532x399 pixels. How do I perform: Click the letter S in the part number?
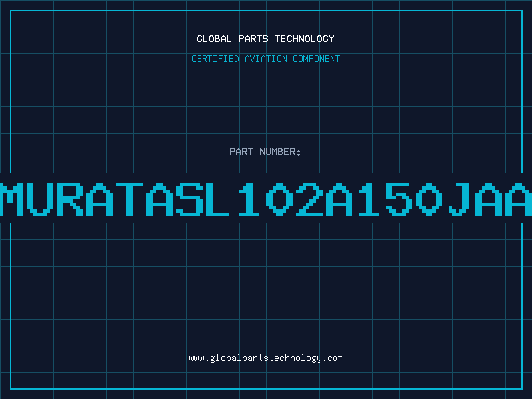point(190,199)
